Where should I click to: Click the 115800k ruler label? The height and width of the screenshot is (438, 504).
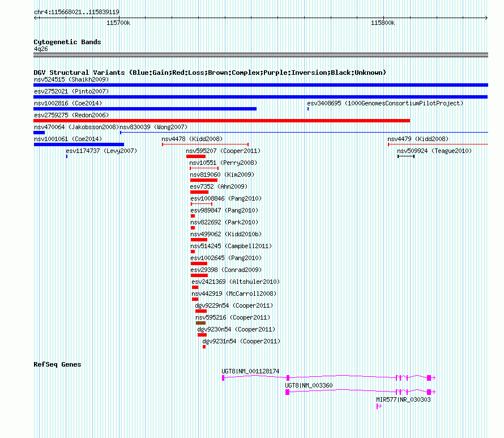[383, 23]
